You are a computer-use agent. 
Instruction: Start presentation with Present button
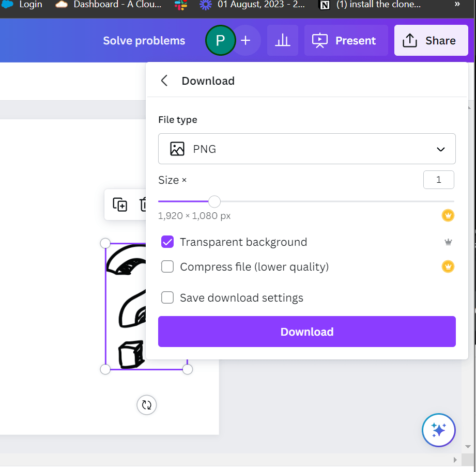346,40
